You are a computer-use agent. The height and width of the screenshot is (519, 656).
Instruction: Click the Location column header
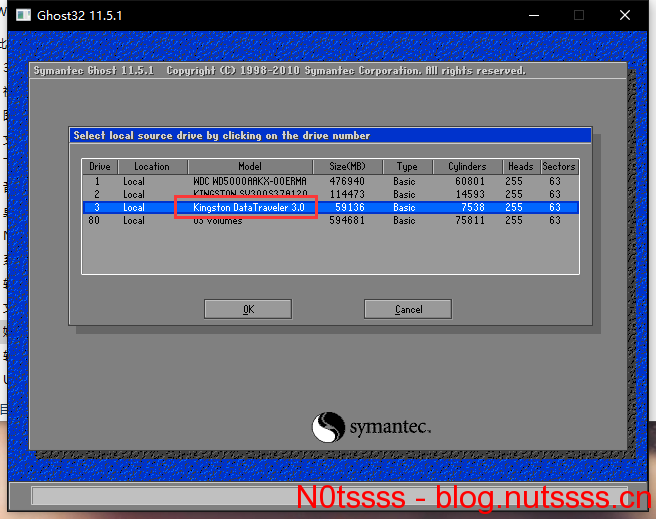(153, 166)
